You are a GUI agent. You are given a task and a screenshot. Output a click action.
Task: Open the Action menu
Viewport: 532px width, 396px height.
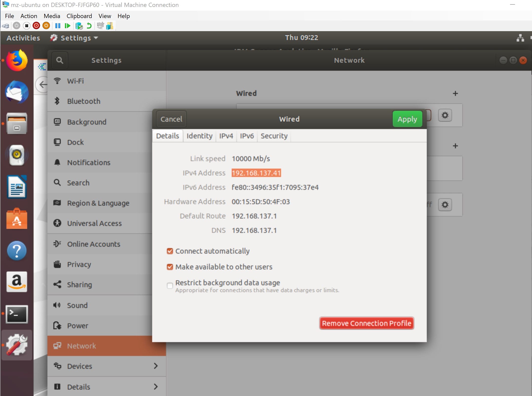coord(29,16)
